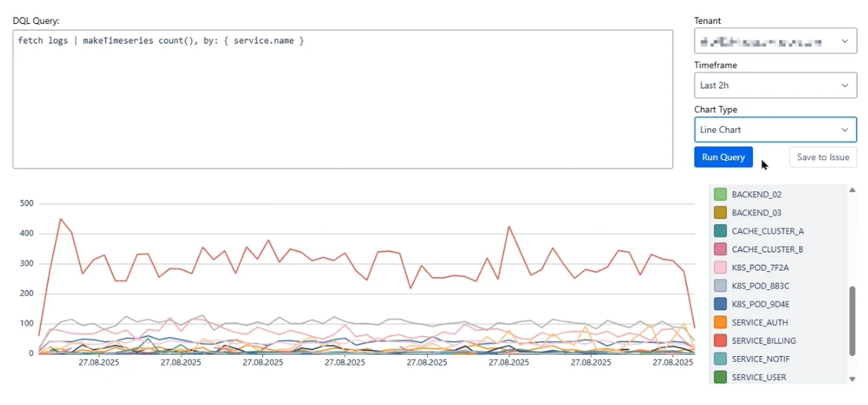The image size is (868, 405).
Task: Click the K8S_POD_8B3C legend swatch
Action: point(720,286)
